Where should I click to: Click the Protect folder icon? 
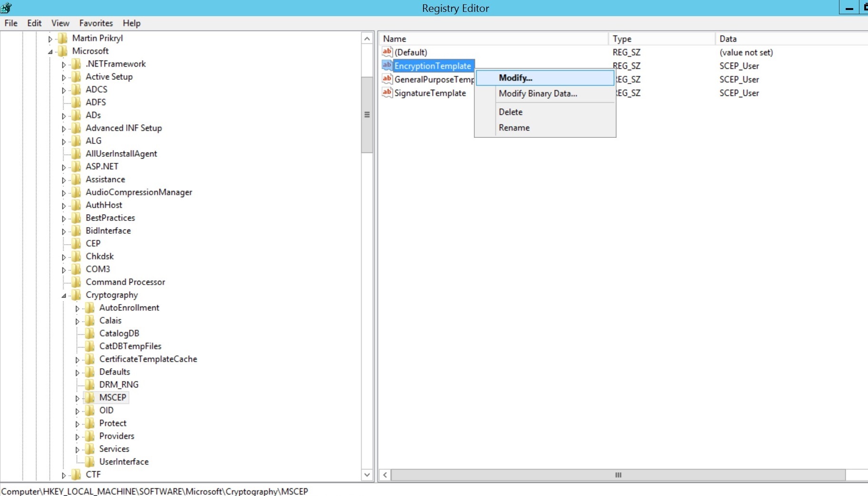click(x=90, y=423)
